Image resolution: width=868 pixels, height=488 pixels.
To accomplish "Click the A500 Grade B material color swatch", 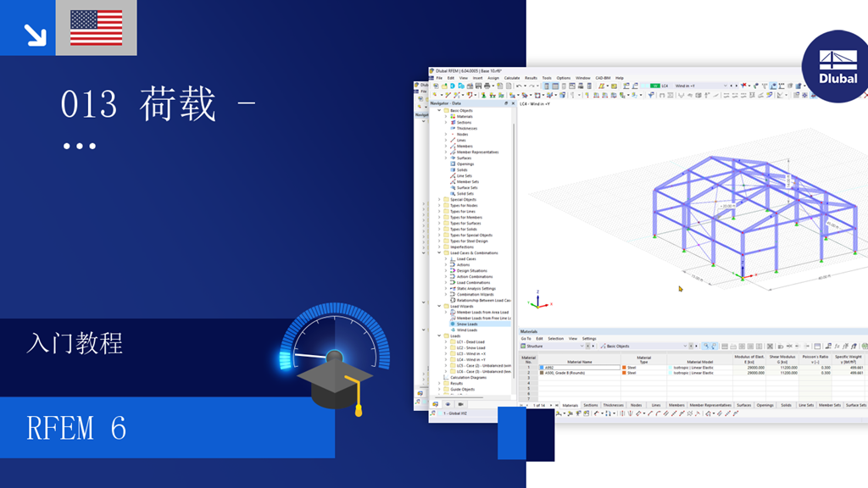I will 542,373.
